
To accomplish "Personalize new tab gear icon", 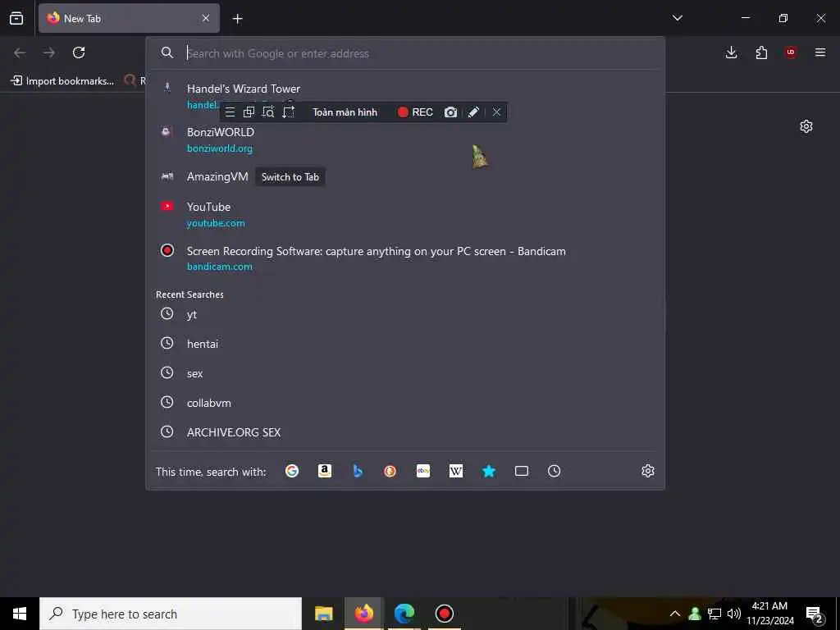I will pyautogui.click(x=806, y=126).
